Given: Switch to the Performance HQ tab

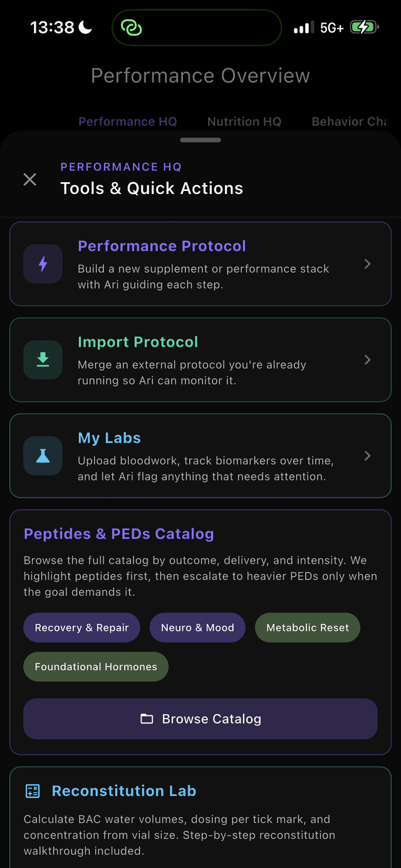Looking at the screenshot, I should [128, 121].
